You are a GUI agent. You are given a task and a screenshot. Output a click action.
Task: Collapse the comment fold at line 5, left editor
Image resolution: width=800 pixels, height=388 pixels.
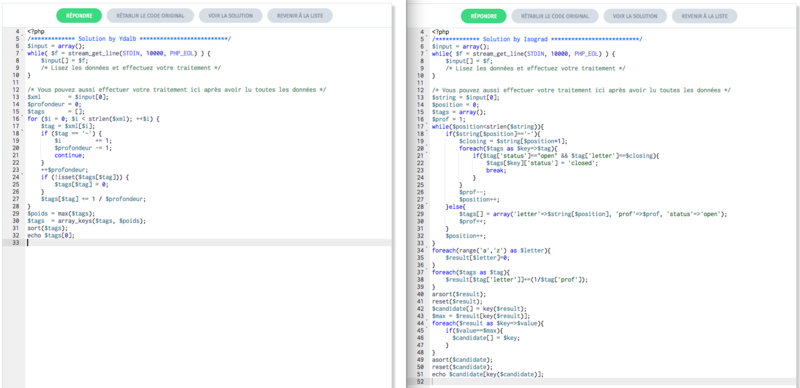coord(22,36)
